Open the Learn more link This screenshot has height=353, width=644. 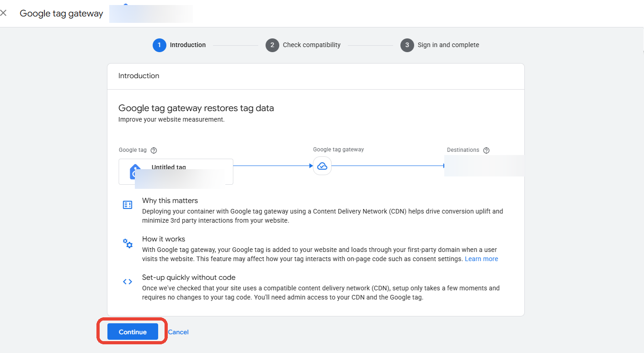click(x=481, y=259)
